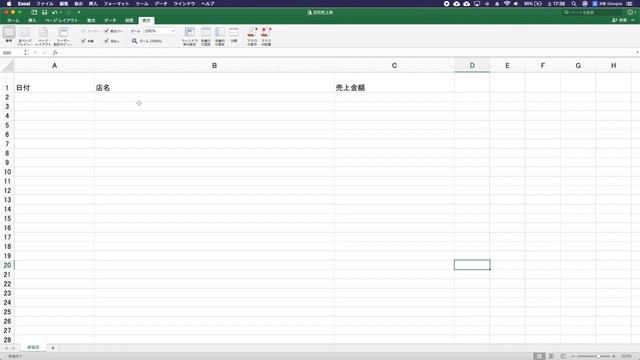Switch to the ページレイアウト ribbon tab
The width and height of the screenshot is (640, 360).
pos(61,20)
